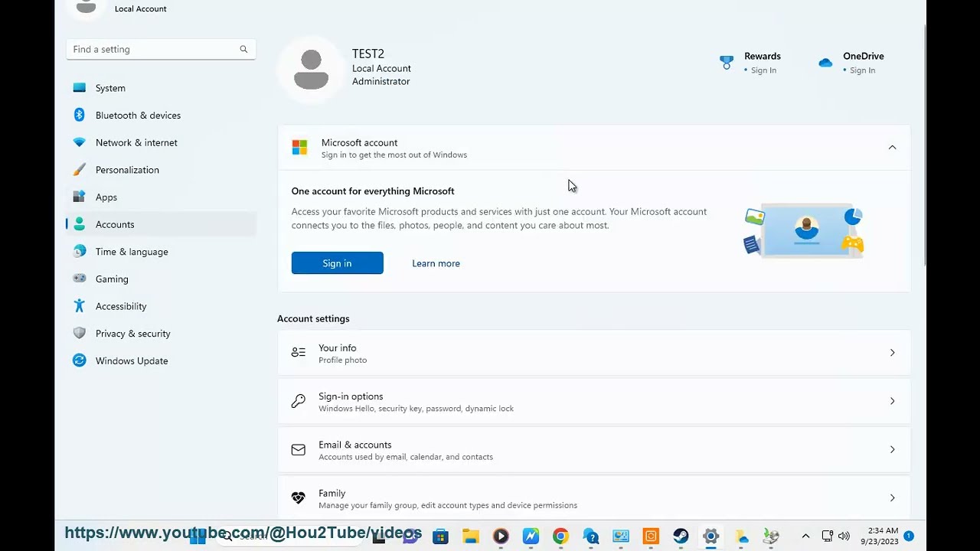Open the taskbar clock and date
The width and height of the screenshot is (980, 551).
pos(879,536)
